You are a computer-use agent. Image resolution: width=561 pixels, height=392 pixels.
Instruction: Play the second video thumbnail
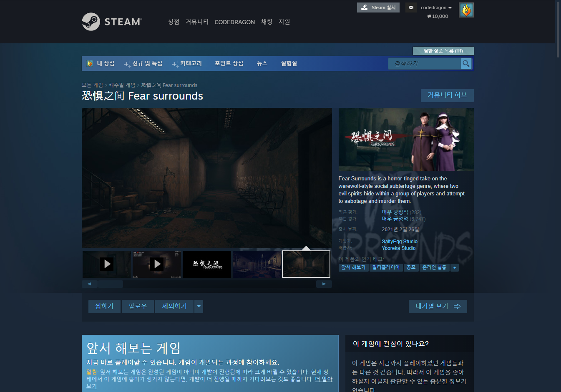click(x=157, y=264)
